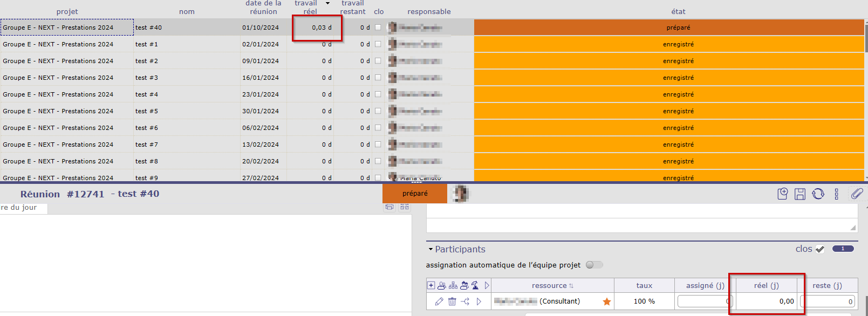Click the assigné (j) input field for Consultant
The width and height of the screenshot is (868, 316).
point(705,301)
